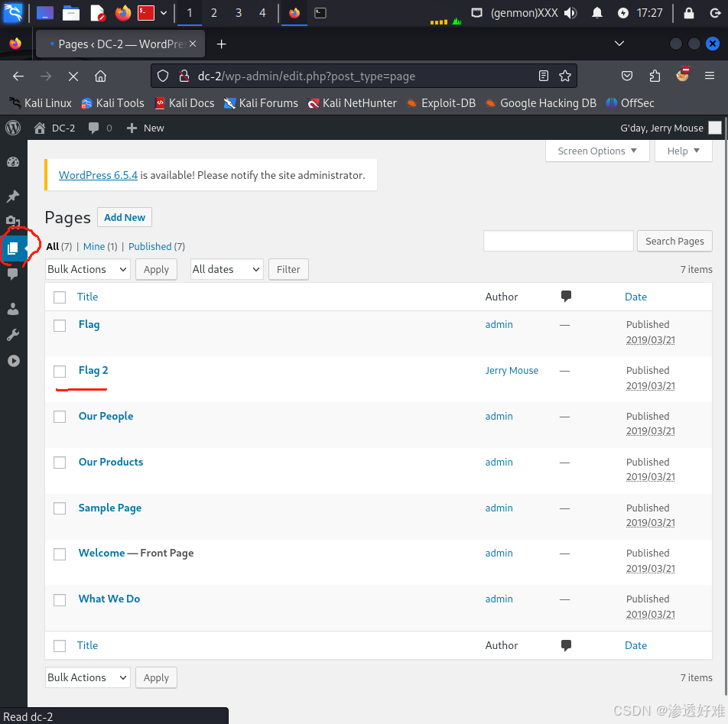Image resolution: width=728 pixels, height=724 pixels.
Task: Check the box for Flag 2 page
Action: coord(60,372)
